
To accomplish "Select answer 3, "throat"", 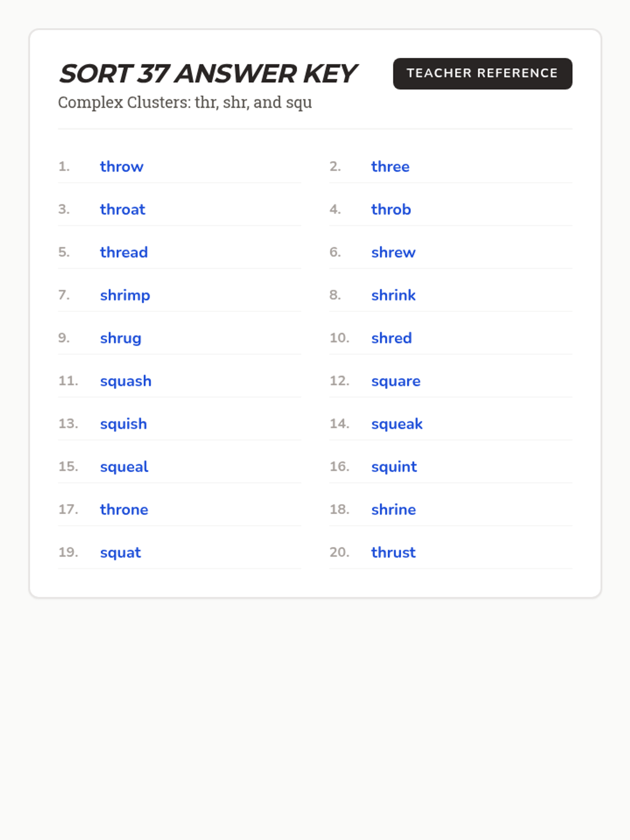I will click(x=122, y=209).
